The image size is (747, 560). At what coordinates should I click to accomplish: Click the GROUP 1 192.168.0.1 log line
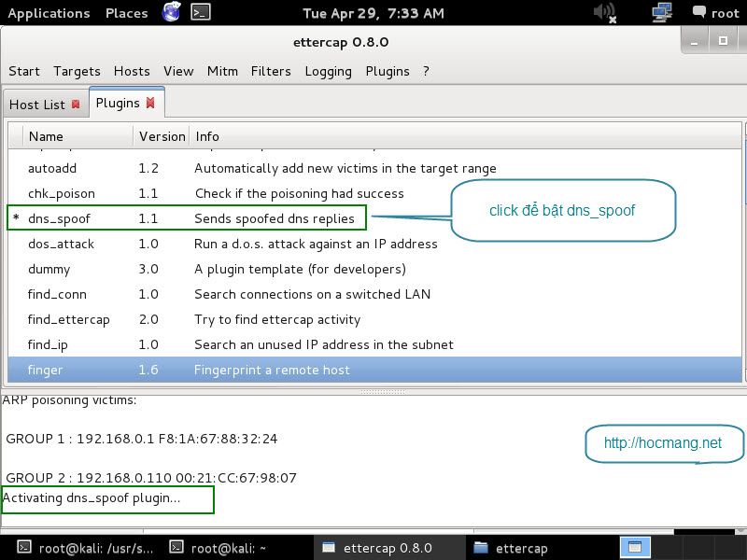pyautogui.click(x=142, y=439)
